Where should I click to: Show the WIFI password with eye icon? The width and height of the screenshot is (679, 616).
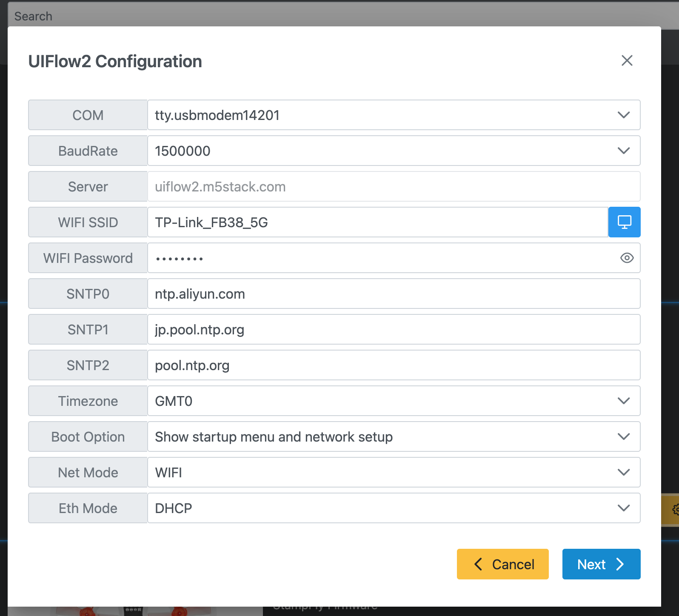(x=627, y=258)
